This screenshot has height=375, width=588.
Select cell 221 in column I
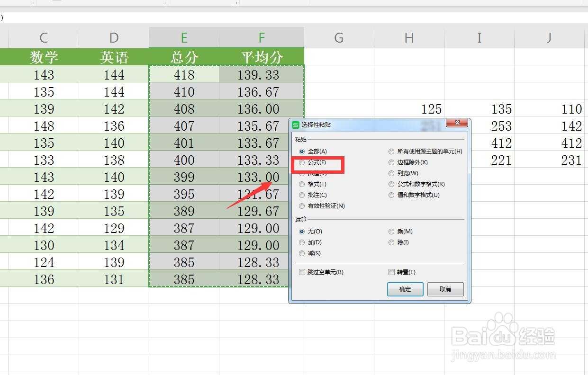click(x=493, y=160)
